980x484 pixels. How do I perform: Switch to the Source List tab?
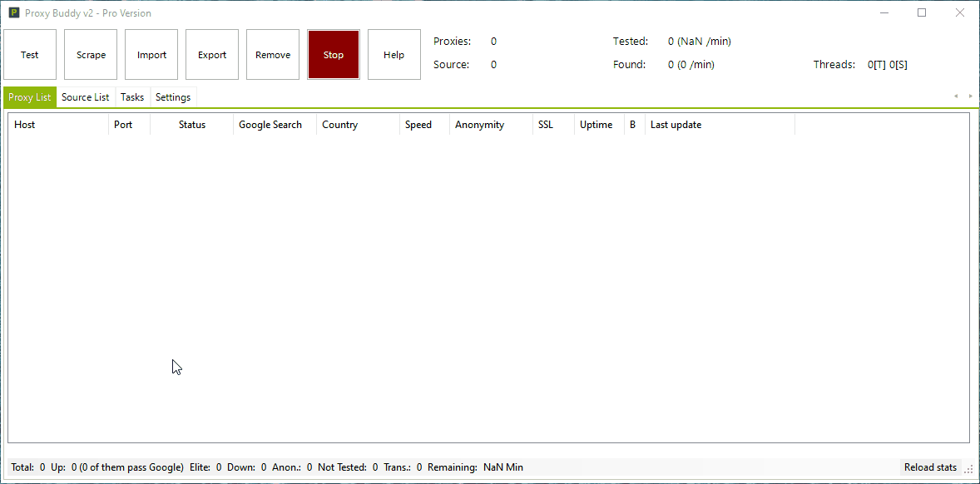pos(86,96)
